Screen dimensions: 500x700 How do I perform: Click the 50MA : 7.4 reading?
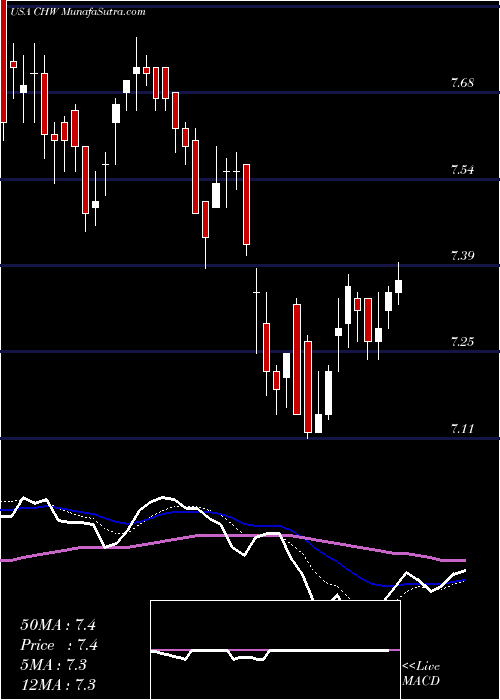pos(58,625)
